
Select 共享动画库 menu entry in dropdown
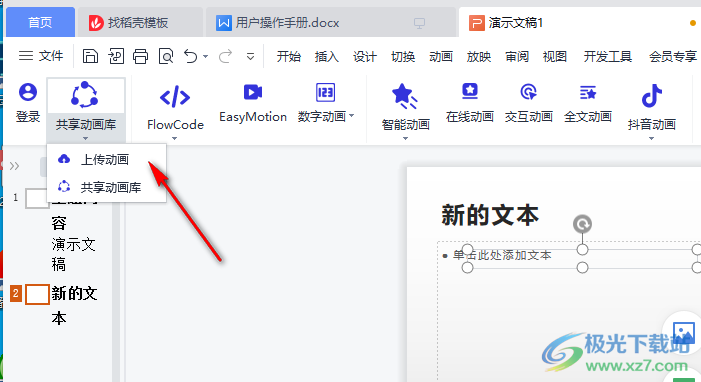(106, 187)
